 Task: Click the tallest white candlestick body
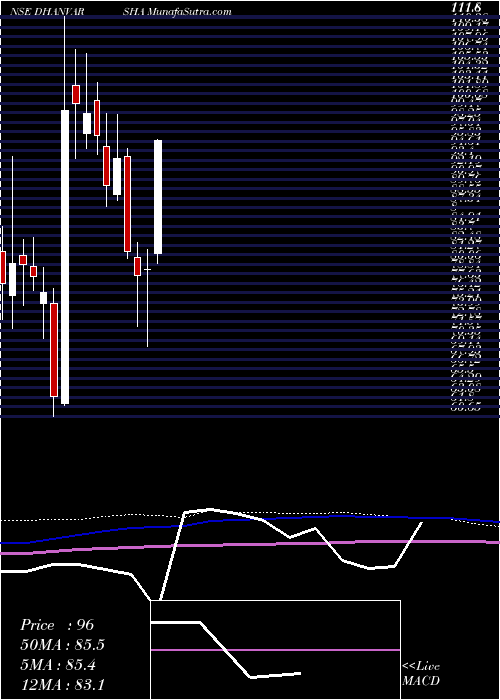[x=65, y=257]
